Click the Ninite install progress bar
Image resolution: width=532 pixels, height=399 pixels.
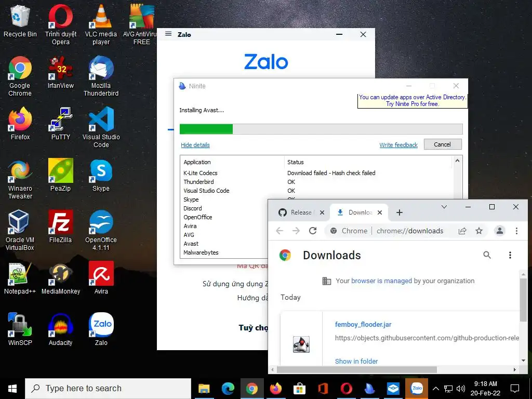321,129
